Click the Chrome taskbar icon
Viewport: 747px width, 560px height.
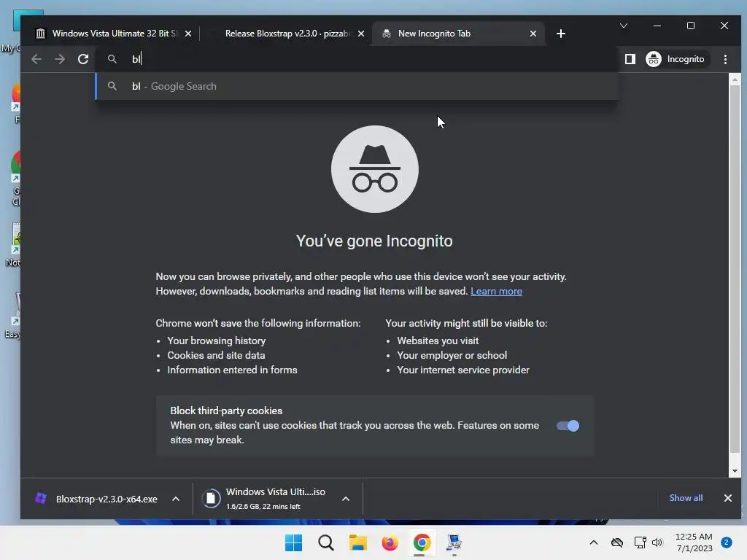click(422, 542)
